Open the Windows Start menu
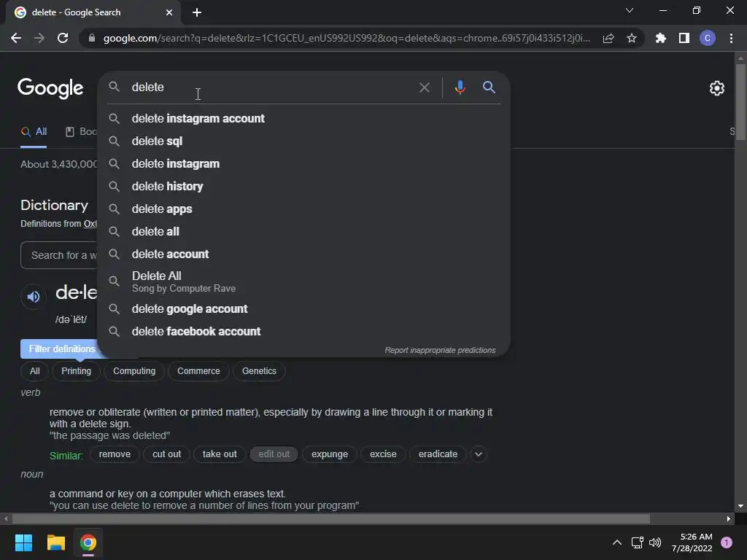Image resolution: width=747 pixels, height=560 pixels. pos(23,542)
